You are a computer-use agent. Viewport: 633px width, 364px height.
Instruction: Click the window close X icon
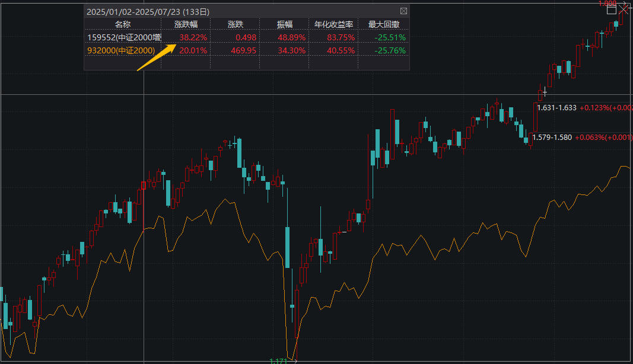click(x=625, y=9)
